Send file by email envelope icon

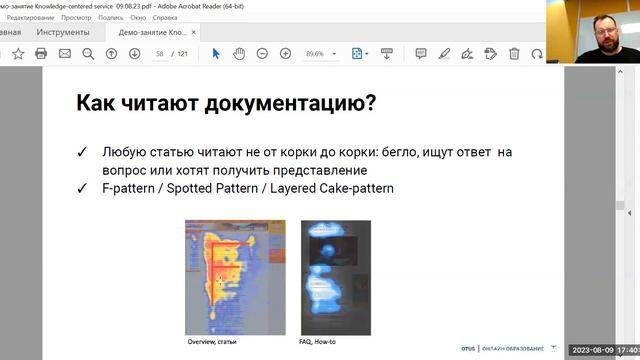coord(64,53)
